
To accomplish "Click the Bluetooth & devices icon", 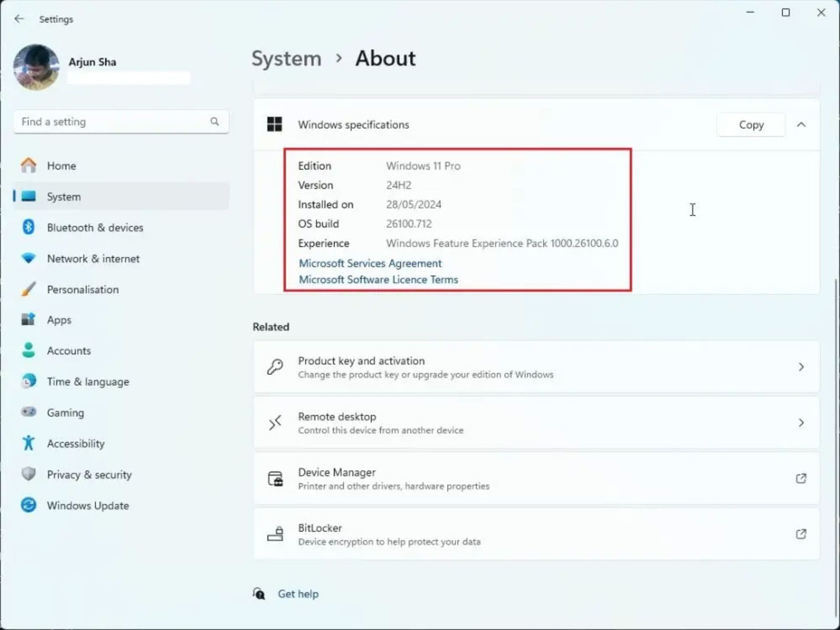I will [29, 227].
